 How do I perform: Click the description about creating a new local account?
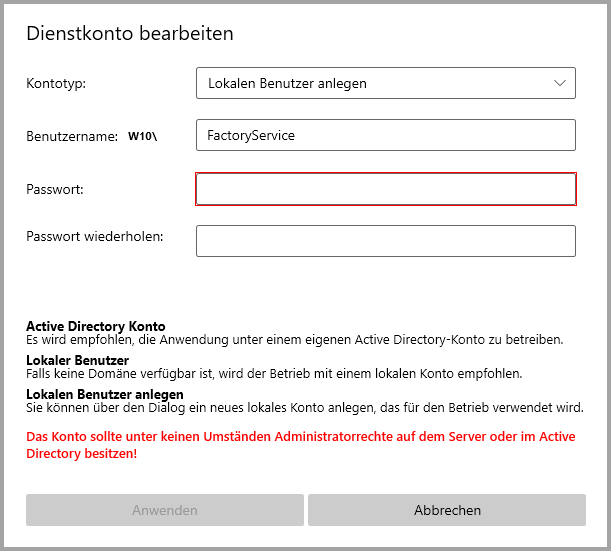(304, 408)
